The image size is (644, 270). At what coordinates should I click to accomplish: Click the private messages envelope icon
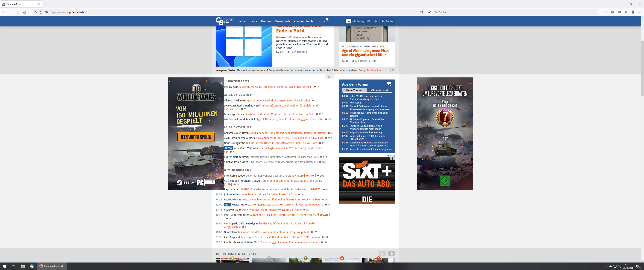click(369, 21)
